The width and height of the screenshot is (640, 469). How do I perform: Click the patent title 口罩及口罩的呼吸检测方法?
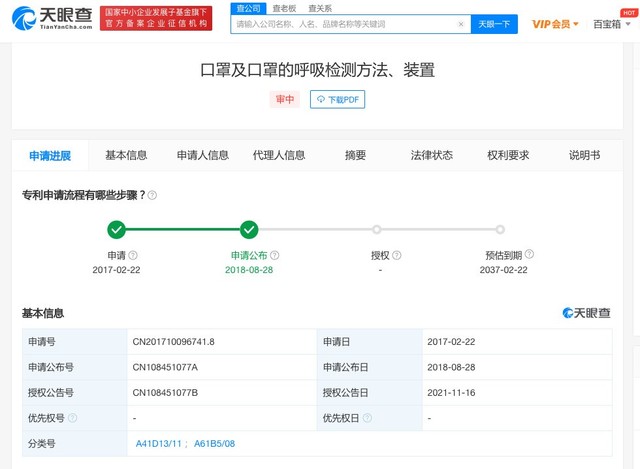(x=318, y=70)
